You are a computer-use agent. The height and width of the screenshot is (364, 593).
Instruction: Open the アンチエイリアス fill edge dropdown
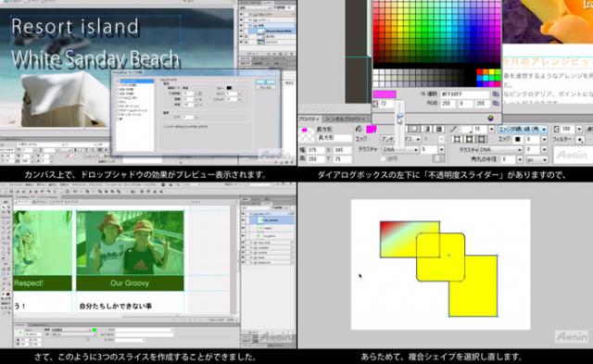coord(401,139)
